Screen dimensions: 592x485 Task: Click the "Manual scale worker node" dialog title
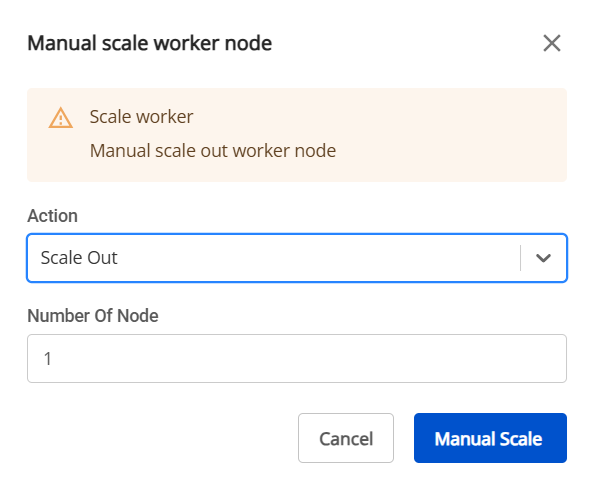150,43
